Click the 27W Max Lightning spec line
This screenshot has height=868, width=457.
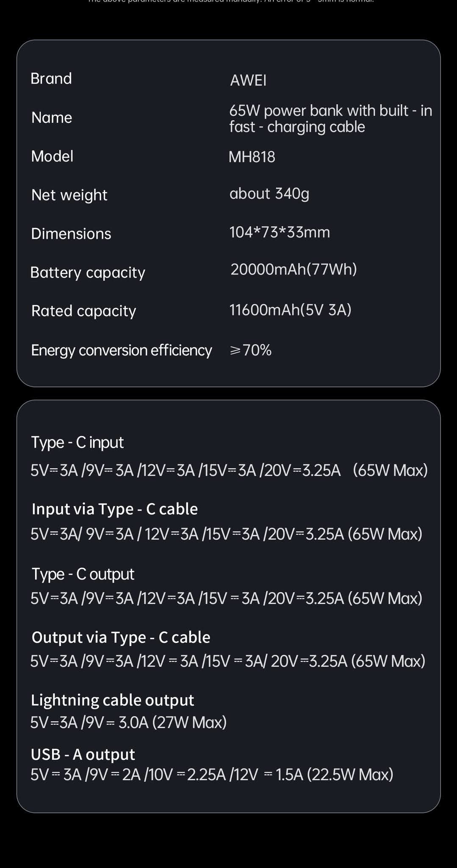(128, 722)
